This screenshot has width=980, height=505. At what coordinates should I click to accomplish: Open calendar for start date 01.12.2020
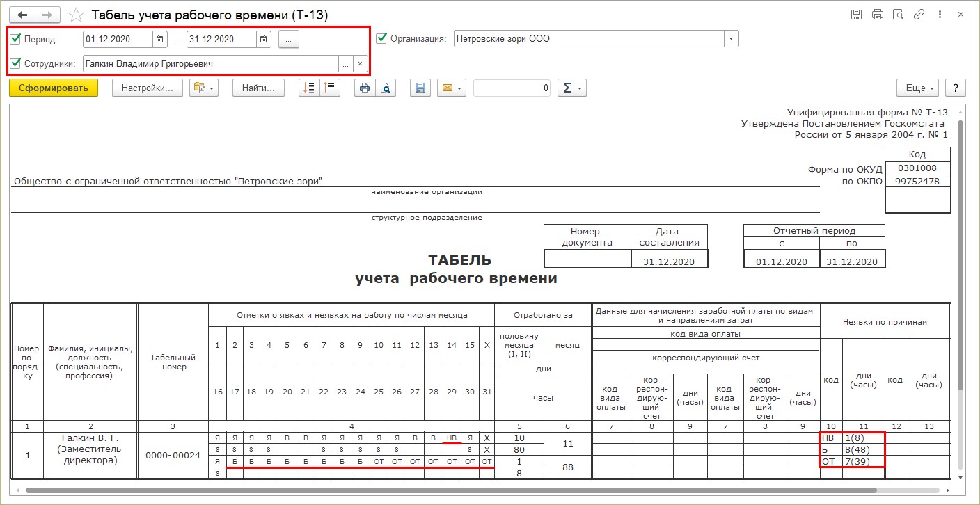(x=160, y=40)
